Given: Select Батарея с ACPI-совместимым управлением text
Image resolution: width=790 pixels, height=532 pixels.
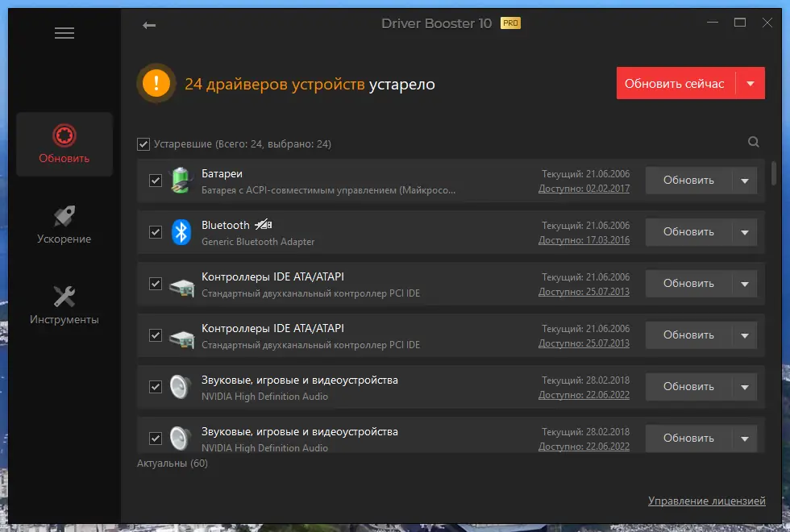Looking at the screenshot, I should (x=329, y=190).
